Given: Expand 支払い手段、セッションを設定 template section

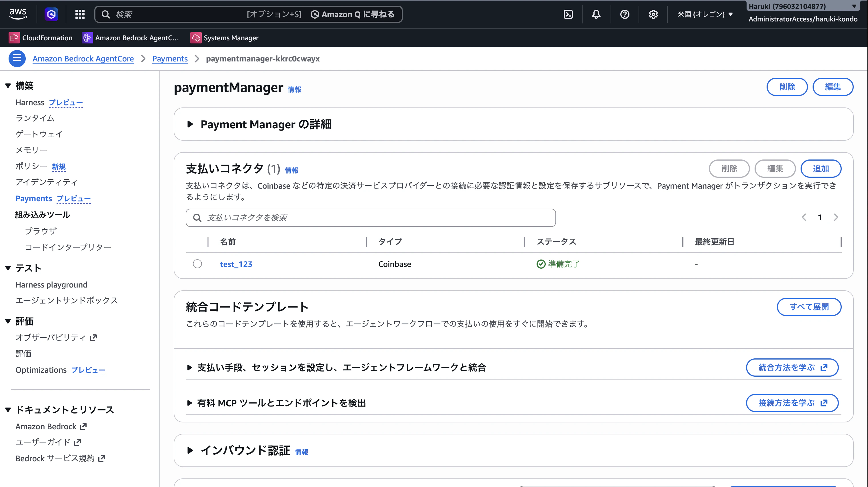Looking at the screenshot, I should 189,367.
